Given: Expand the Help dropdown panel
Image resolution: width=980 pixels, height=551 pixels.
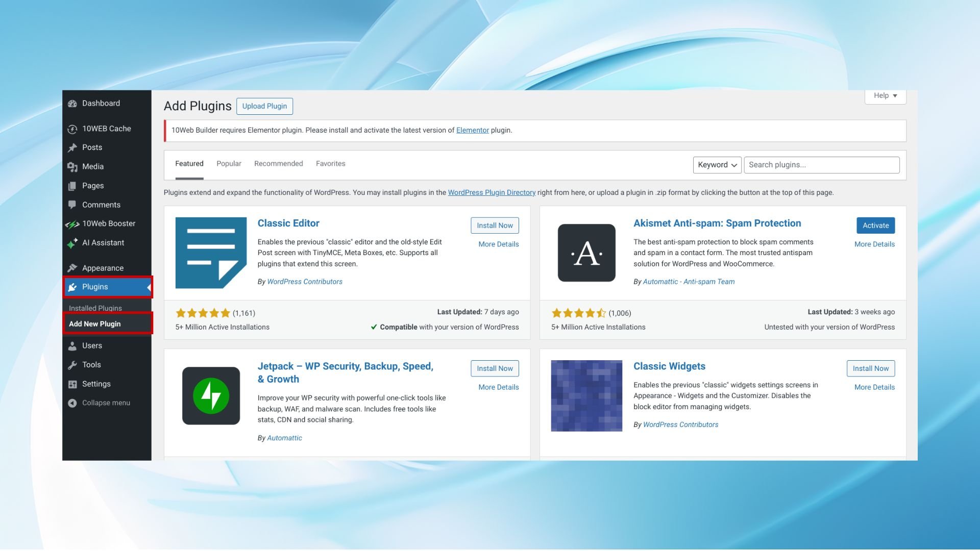Looking at the screenshot, I should tap(885, 96).
